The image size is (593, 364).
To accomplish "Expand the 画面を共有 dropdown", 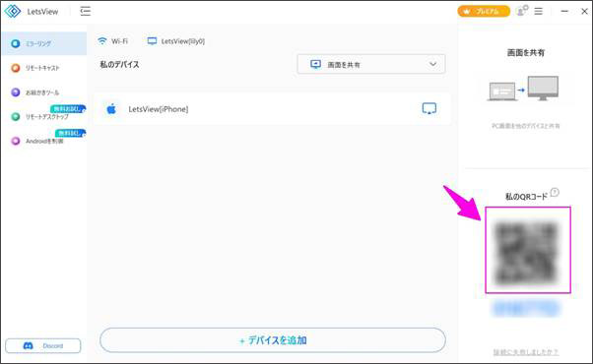I will click(371, 64).
